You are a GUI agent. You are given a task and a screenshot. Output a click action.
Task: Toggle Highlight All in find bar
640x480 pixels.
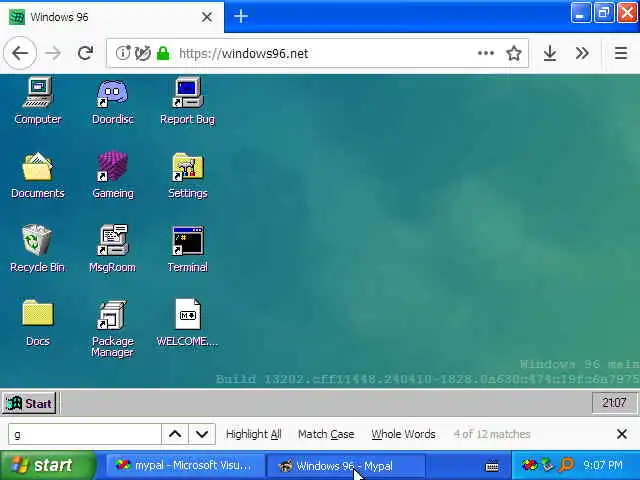pyautogui.click(x=253, y=434)
